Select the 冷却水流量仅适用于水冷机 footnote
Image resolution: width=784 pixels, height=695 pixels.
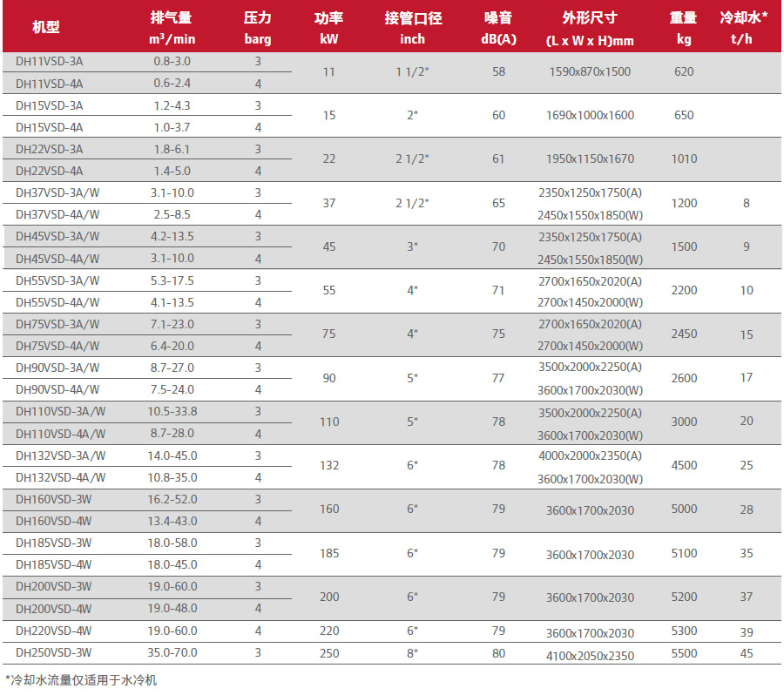(x=81, y=680)
